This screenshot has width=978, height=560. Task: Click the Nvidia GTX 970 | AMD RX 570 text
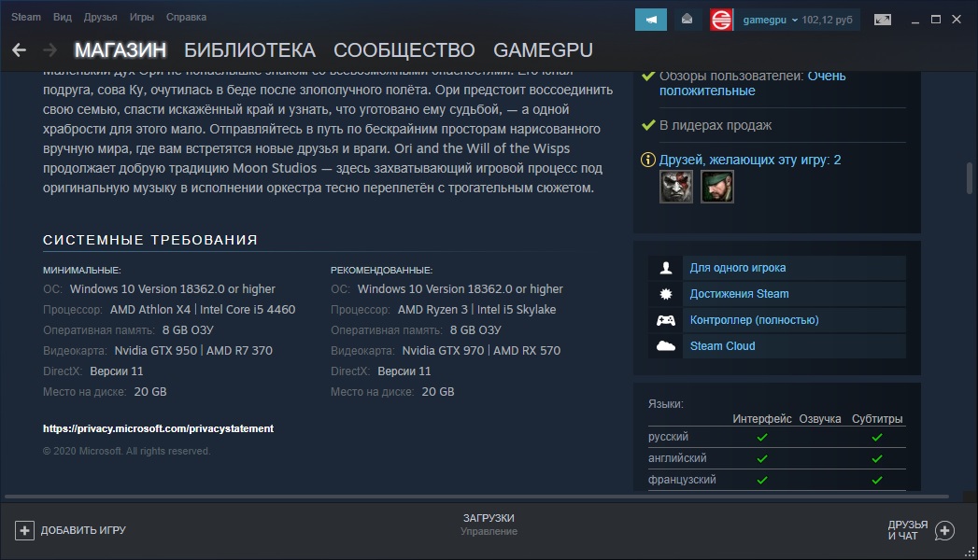coord(481,351)
